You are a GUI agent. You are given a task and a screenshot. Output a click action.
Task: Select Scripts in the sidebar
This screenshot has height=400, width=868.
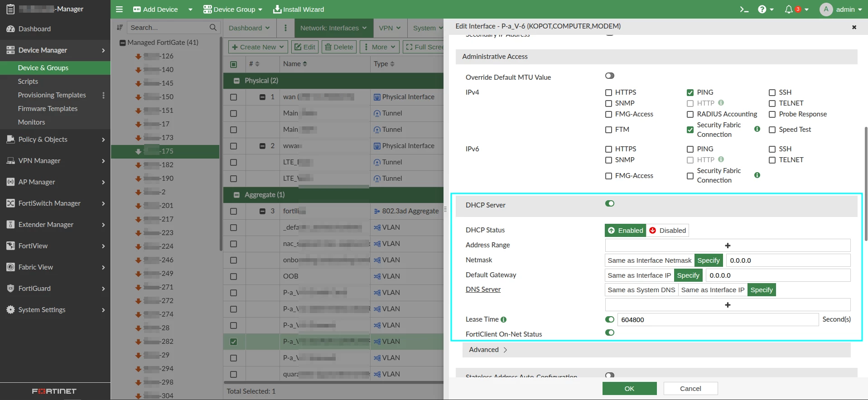28,82
